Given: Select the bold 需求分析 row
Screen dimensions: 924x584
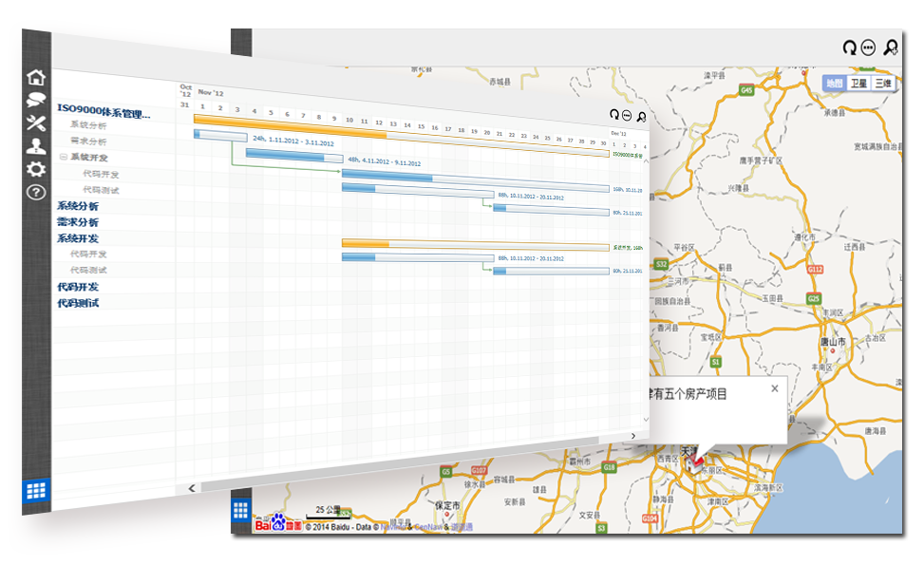Looking at the screenshot, I should (78, 222).
